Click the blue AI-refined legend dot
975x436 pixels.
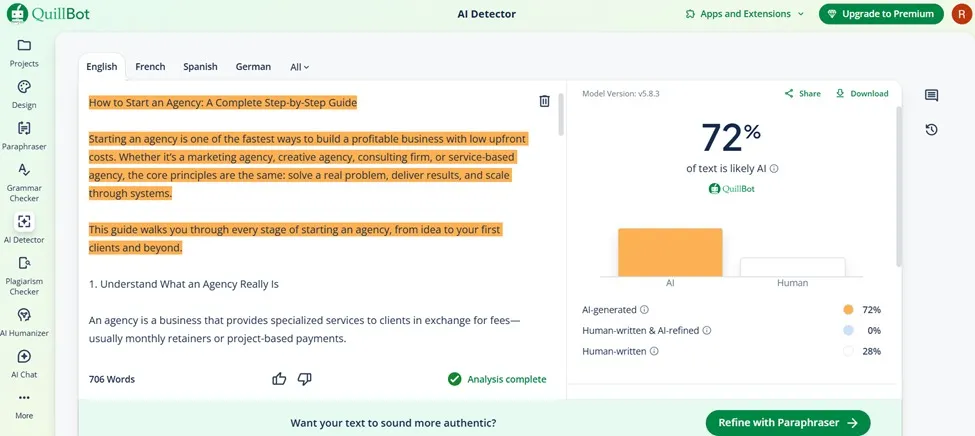pyautogui.click(x=848, y=331)
